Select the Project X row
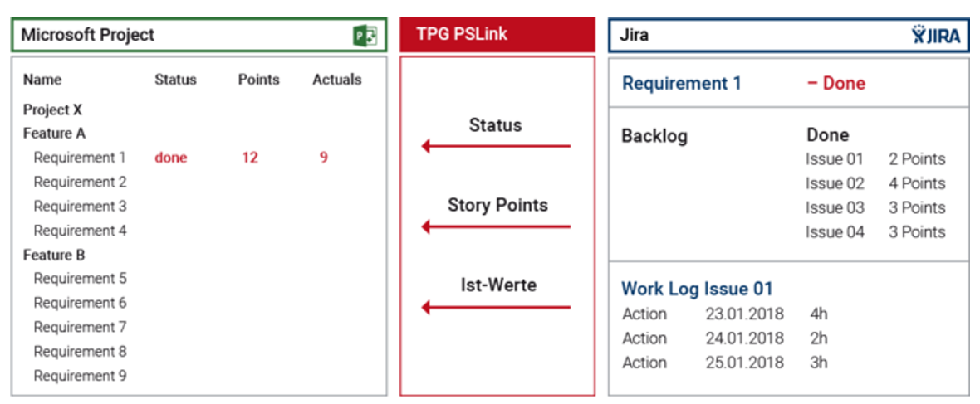Screen dimensions: 980x404 point(52,110)
